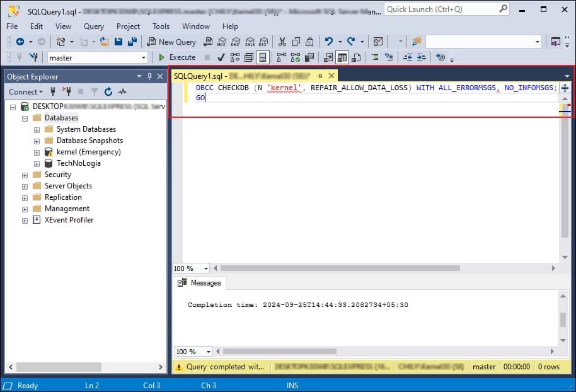Click the Refresh icon in Object Explorer
The image size is (576, 392).
point(108,92)
